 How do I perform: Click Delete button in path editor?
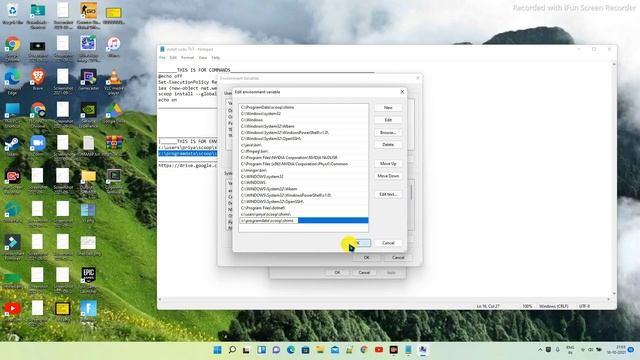point(388,144)
